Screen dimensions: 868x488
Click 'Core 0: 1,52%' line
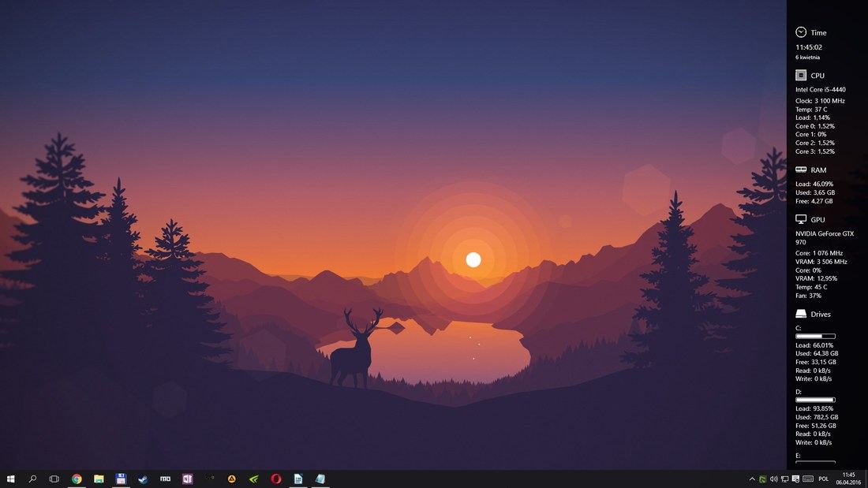[815, 126]
